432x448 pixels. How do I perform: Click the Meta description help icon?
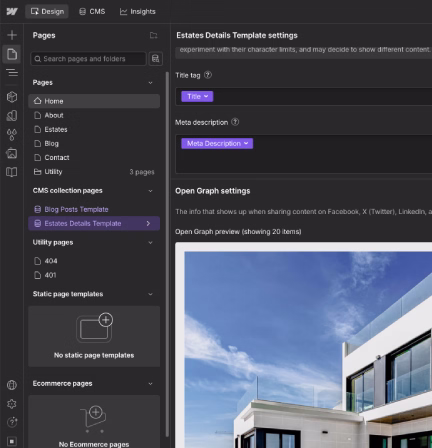point(235,122)
